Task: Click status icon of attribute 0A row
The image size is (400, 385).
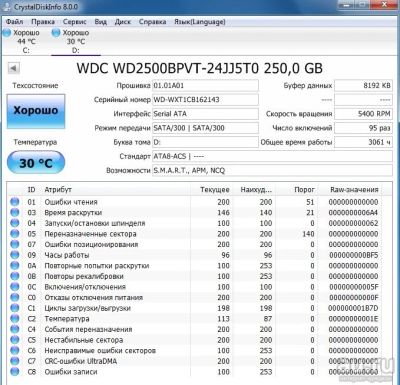Action: pos(15,266)
